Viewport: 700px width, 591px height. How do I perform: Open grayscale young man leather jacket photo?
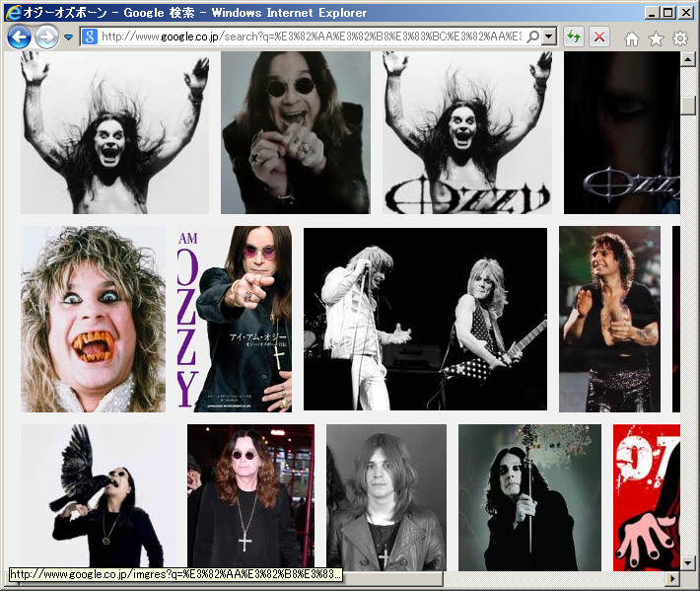386,497
